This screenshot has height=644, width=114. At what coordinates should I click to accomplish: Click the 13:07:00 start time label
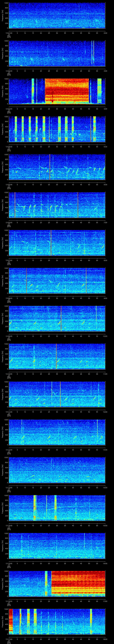coord(9,260)
